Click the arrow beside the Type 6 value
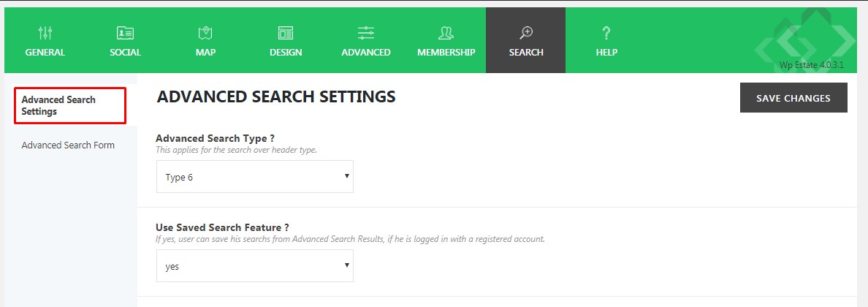This screenshot has width=868, height=307. (x=346, y=175)
